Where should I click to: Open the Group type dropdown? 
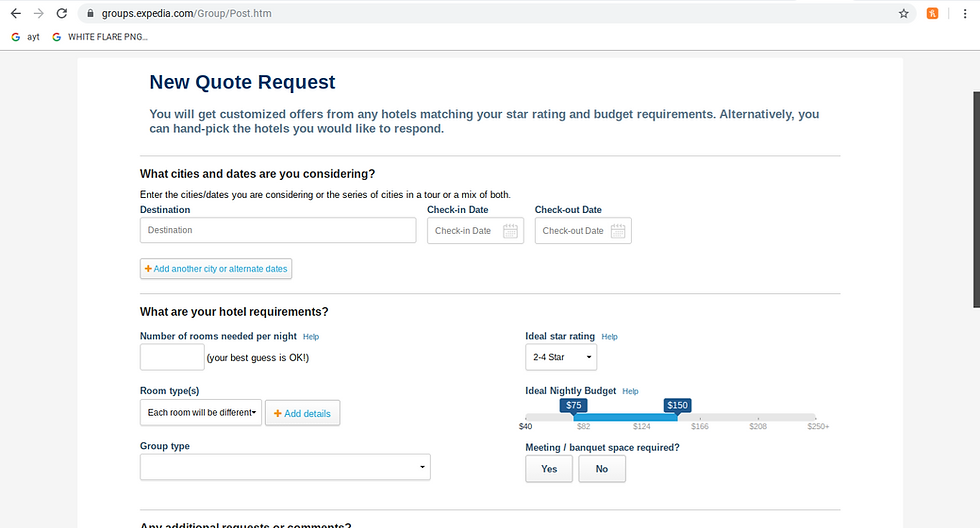click(285, 467)
